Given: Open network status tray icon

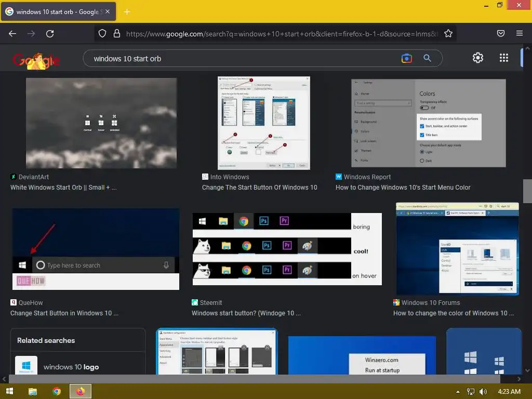Looking at the screenshot, I should tap(471, 392).
